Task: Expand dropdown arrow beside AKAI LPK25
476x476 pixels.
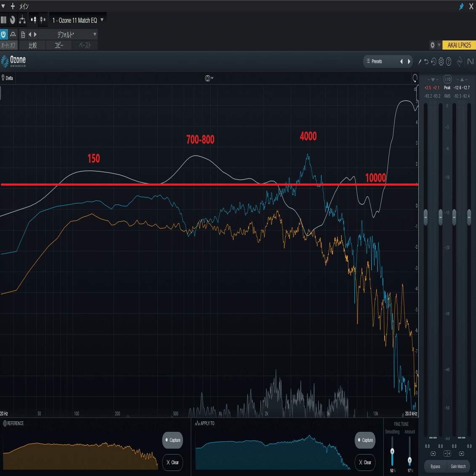Action: click(x=439, y=45)
